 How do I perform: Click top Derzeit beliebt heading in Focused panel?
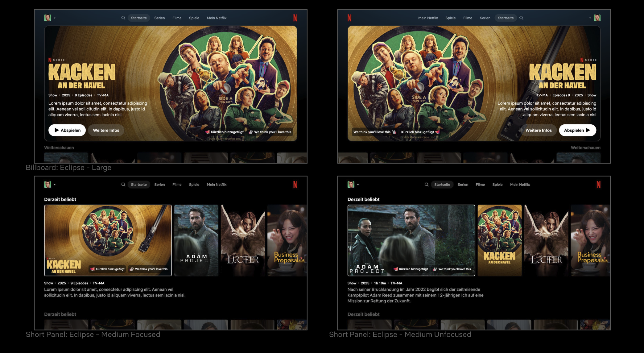[60, 199]
